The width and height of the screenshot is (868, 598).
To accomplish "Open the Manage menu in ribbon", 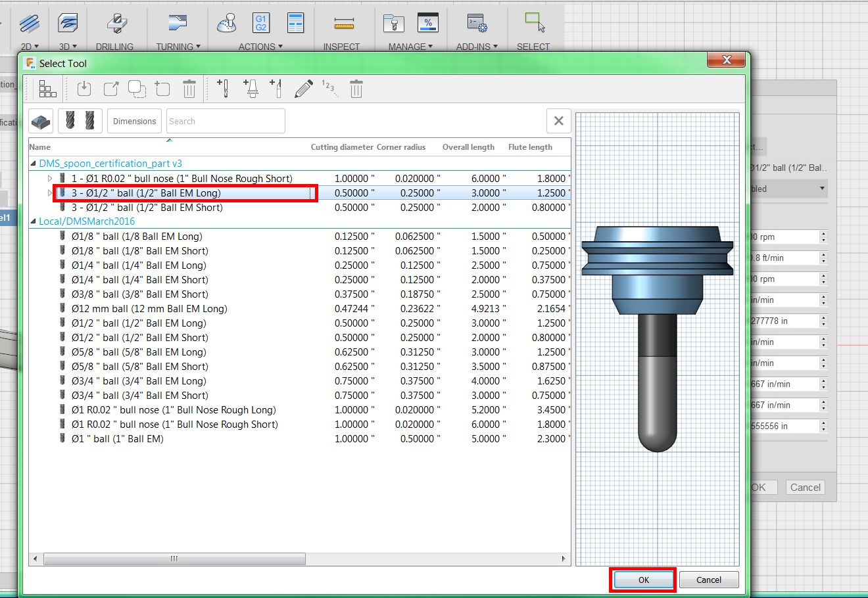I will click(x=410, y=47).
